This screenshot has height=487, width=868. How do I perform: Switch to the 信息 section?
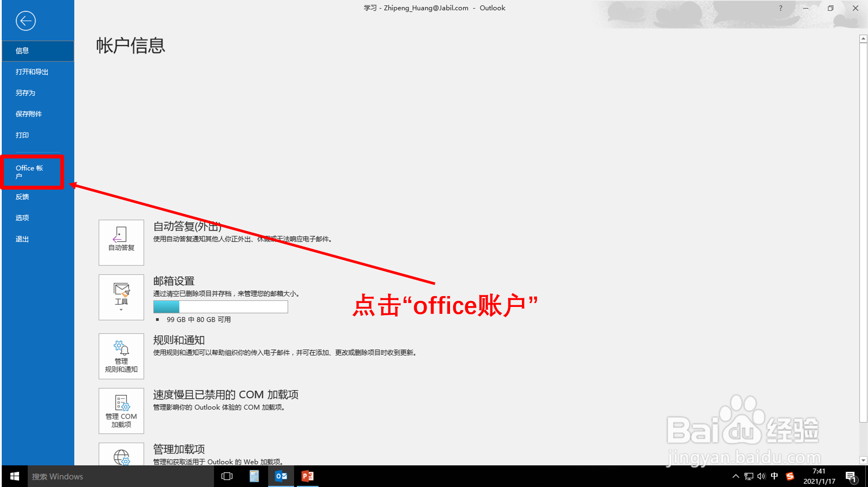point(22,51)
